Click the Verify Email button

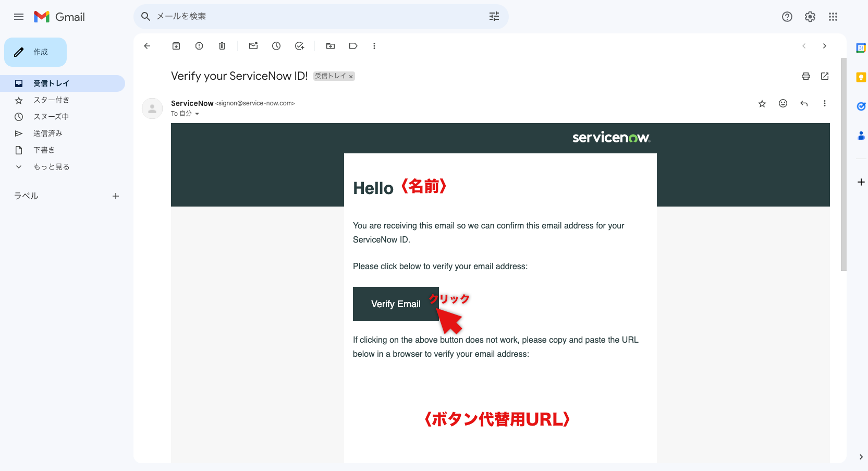395,304
